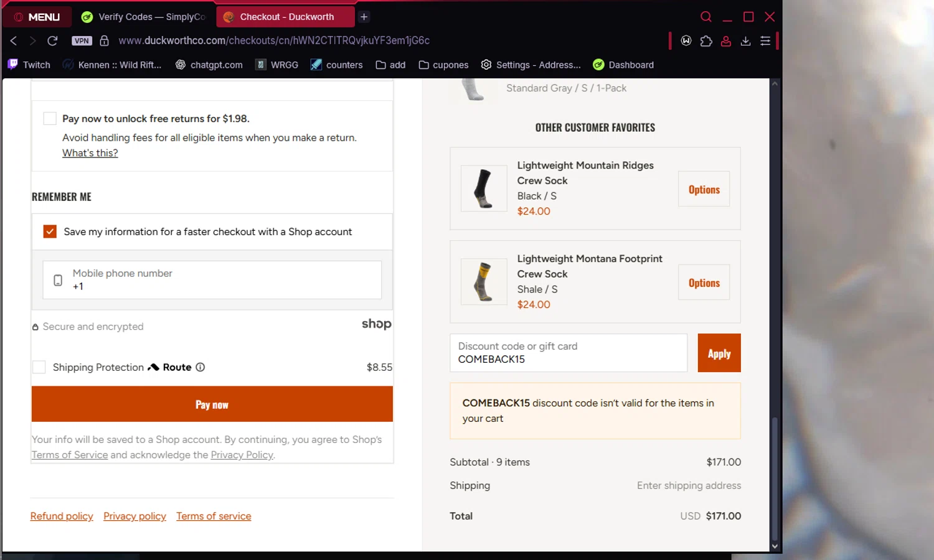The height and width of the screenshot is (560, 934).
Task: Go forward with the forward arrow
Action: pos(32,40)
